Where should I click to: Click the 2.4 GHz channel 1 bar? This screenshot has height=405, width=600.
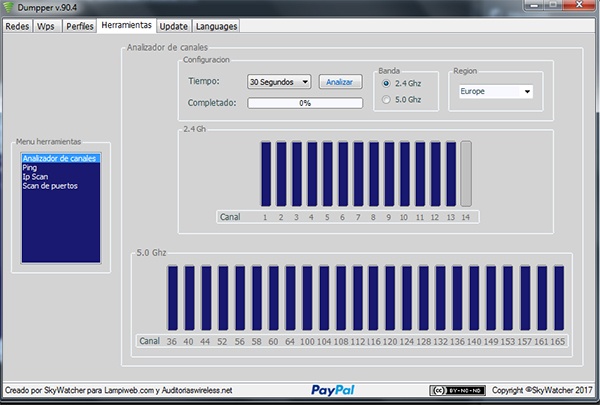(x=266, y=174)
